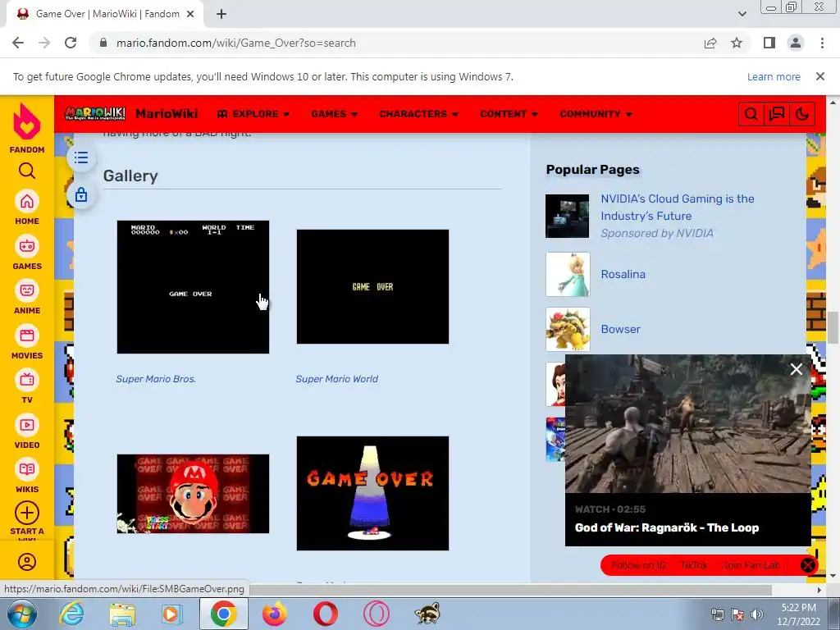The height and width of the screenshot is (630, 840).
Task: Click the horizontal page scrollbar
Action: [x=512, y=590]
